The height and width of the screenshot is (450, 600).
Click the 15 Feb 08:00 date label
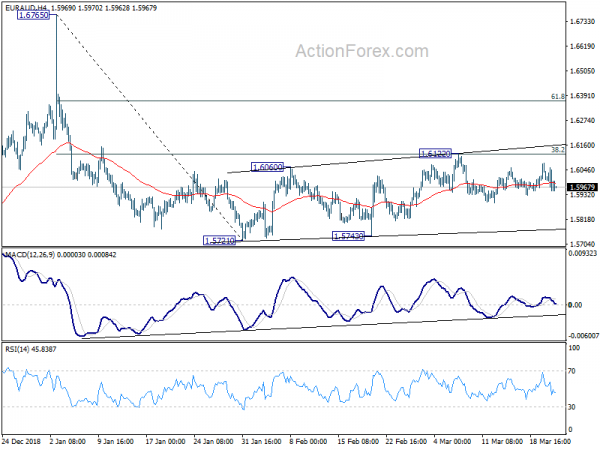[357, 441]
